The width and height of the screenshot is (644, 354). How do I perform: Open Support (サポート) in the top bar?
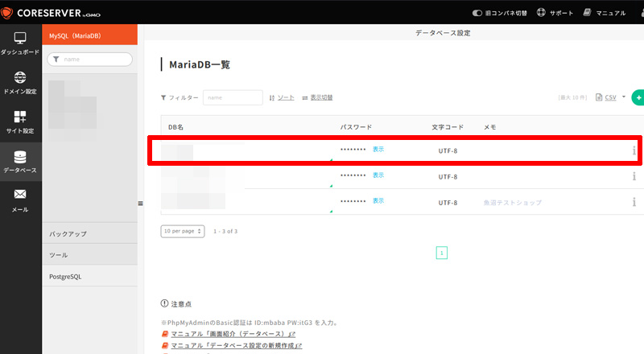coord(555,14)
